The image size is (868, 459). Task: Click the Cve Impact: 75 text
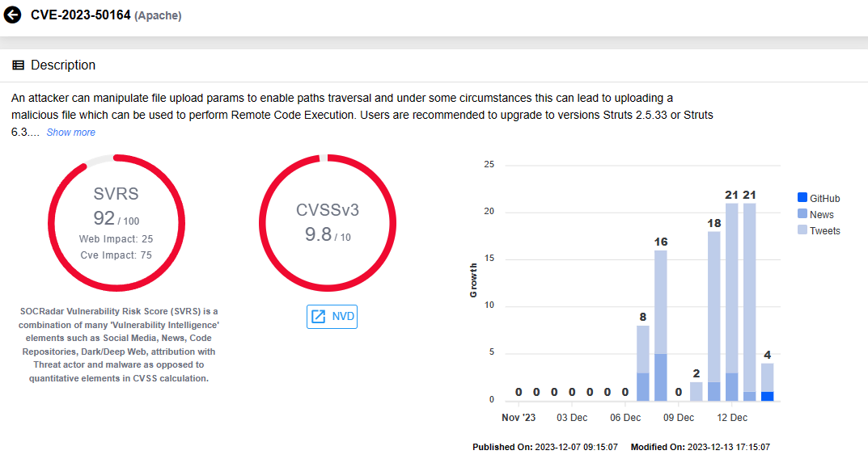pos(116,255)
